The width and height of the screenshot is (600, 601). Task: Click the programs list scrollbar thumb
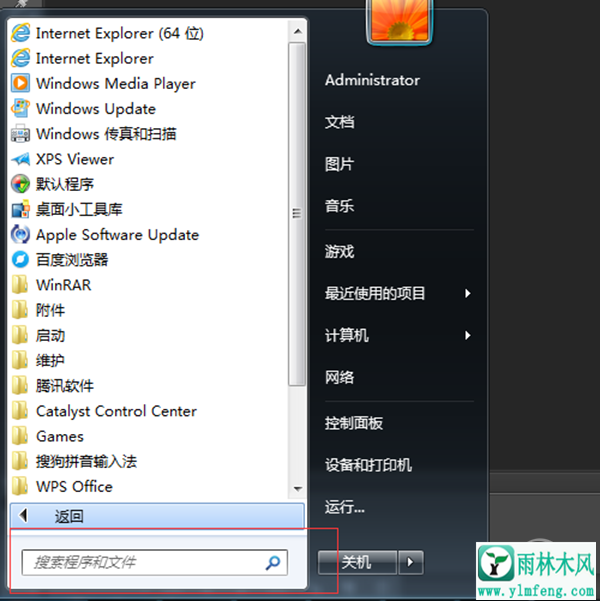[x=297, y=214]
